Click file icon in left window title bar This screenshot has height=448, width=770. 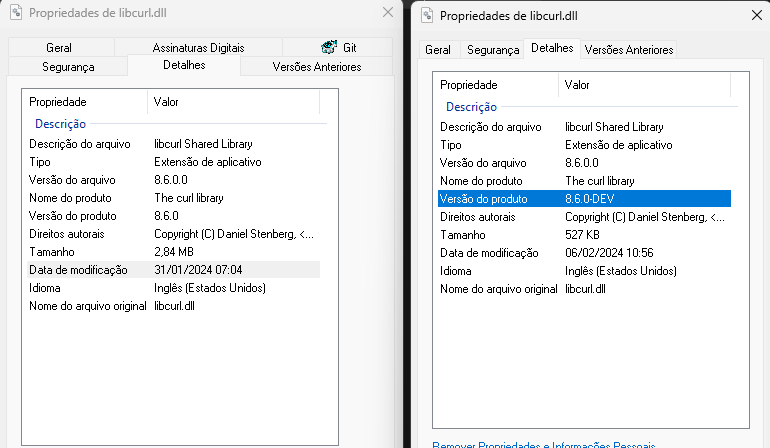pyautogui.click(x=16, y=12)
